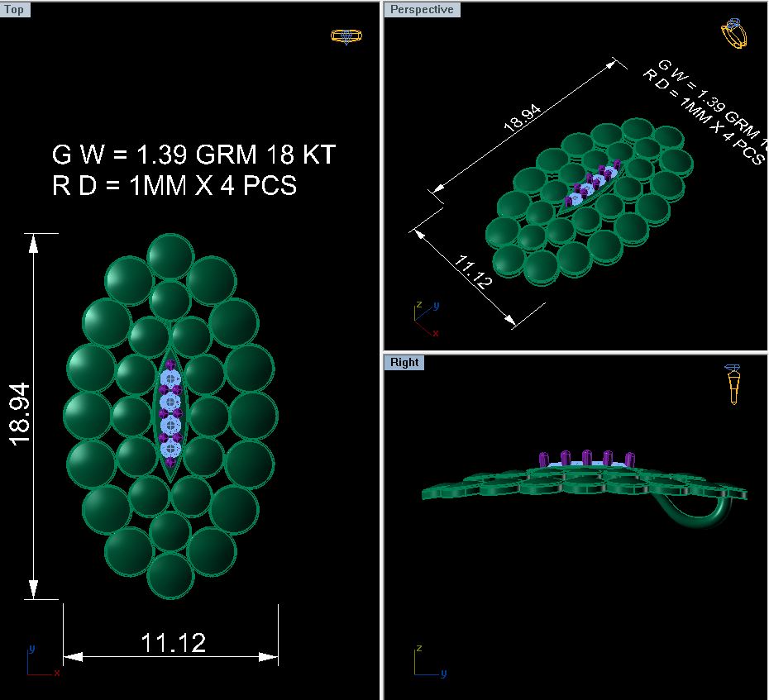This screenshot has height=700, width=769.
Task: Click the middle purple prong in Right view
Action: point(586,458)
